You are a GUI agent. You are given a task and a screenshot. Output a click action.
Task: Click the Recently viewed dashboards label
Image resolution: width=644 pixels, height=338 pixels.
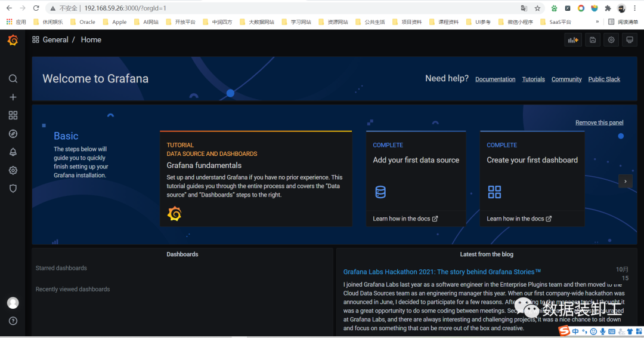pyautogui.click(x=73, y=289)
